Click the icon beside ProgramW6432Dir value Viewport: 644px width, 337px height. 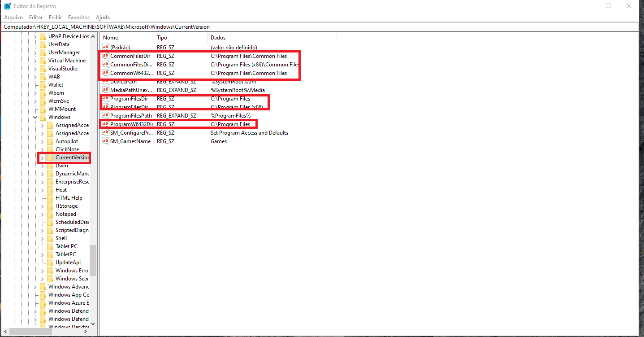coord(106,124)
